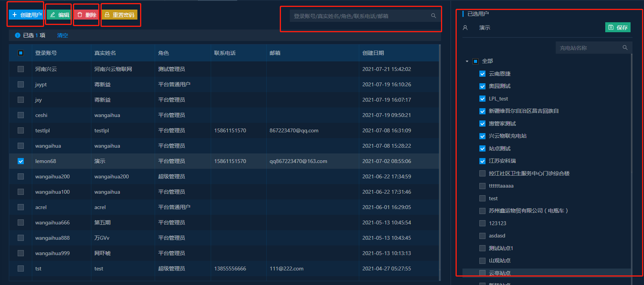Select the 兴云物联充电站 tree item label
The height and width of the screenshot is (285, 644).
point(507,136)
